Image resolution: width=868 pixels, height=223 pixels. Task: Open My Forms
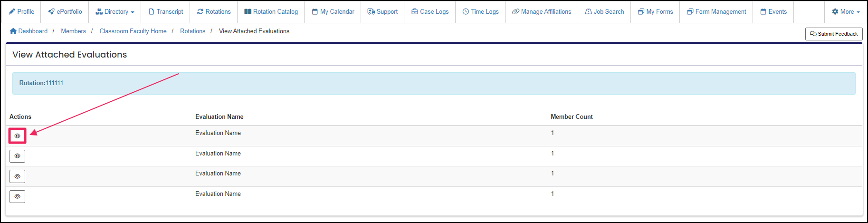tap(656, 11)
